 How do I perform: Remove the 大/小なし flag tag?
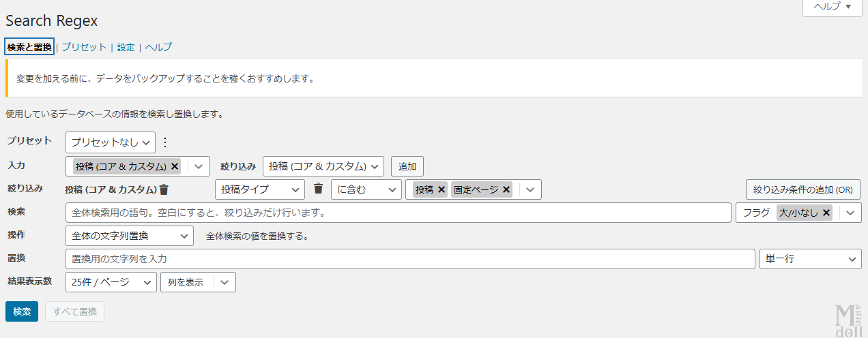pyautogui.click(x=826, y=213)
